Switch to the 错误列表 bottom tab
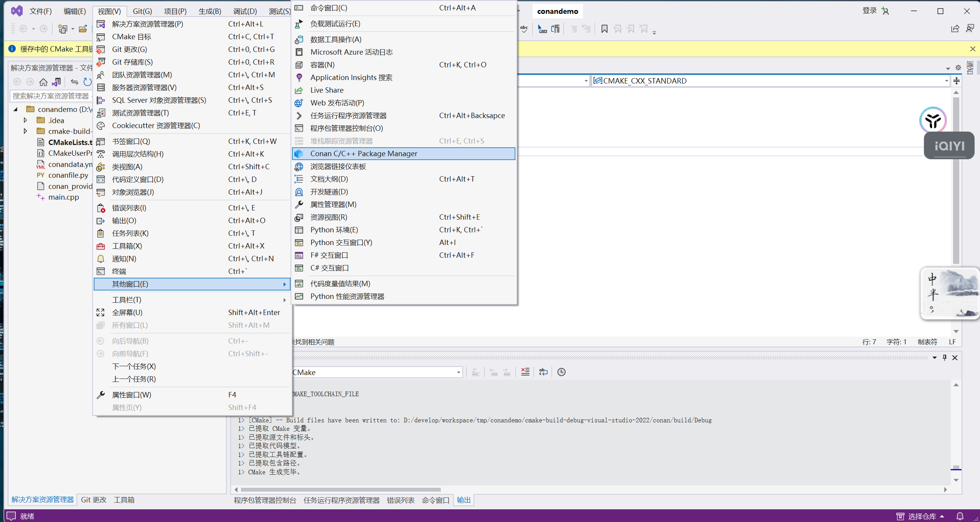This screenshot has height=522, width=980. [x=401, y=500]
